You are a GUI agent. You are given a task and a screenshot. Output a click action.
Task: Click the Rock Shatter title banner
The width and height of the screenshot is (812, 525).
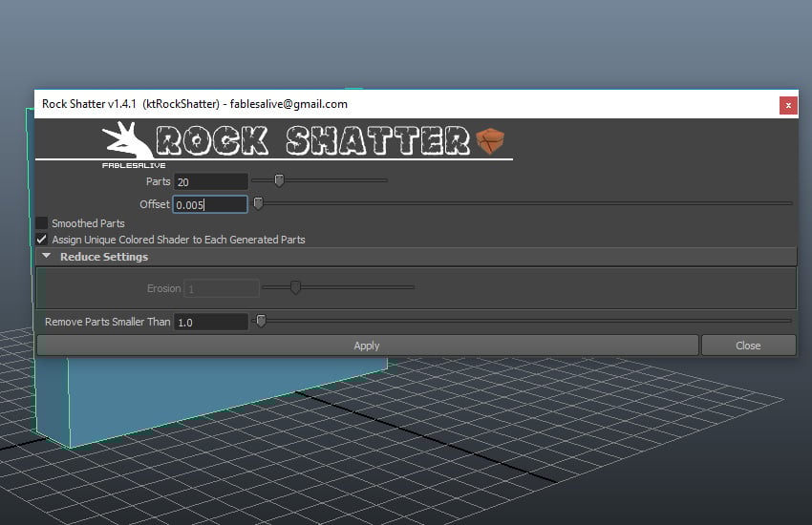click(313, 140)
